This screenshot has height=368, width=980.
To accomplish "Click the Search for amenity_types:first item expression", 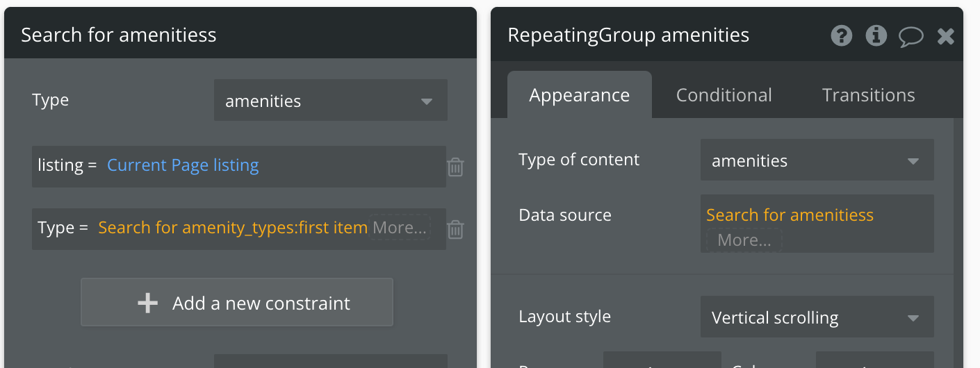I will [233, 228].
